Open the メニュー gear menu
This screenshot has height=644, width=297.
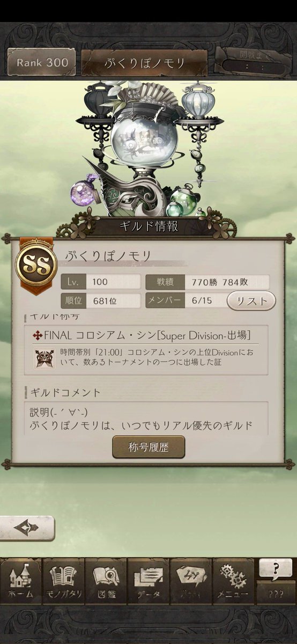(233, 581)
